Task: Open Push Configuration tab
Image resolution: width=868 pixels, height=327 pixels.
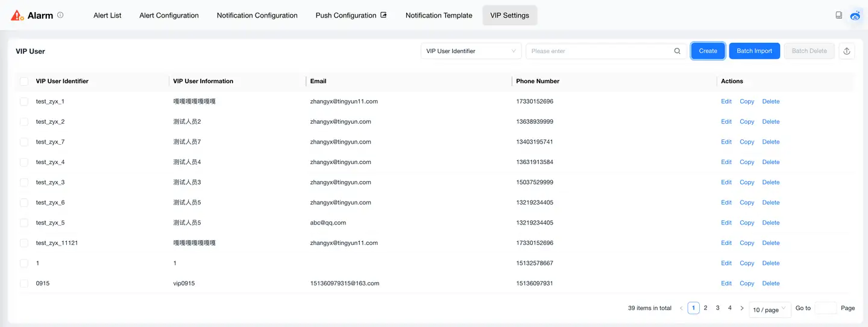Action: tap(351, 16)
